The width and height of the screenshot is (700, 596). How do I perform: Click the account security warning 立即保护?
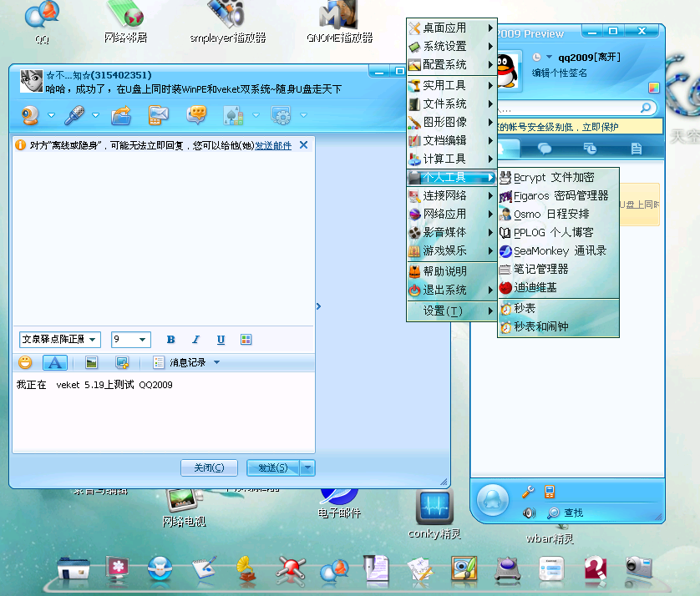600,127
